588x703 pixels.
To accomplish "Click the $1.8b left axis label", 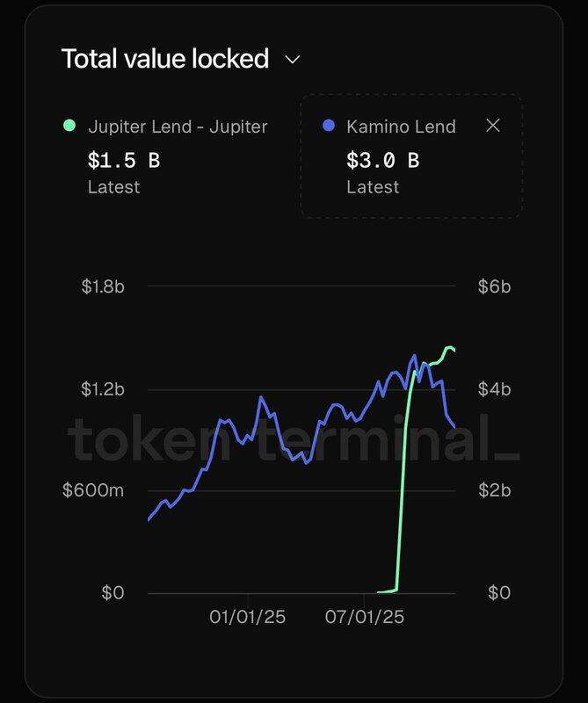I will tap(102, 286).
